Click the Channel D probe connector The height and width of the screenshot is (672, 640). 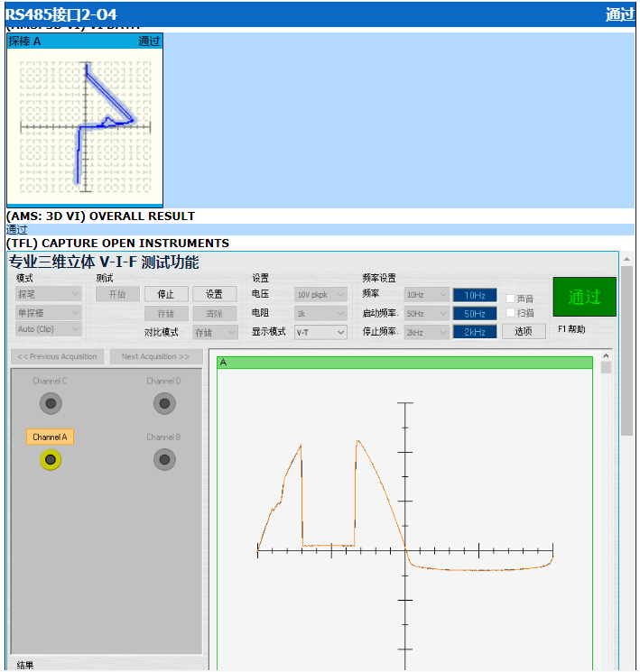pos(164,403)
